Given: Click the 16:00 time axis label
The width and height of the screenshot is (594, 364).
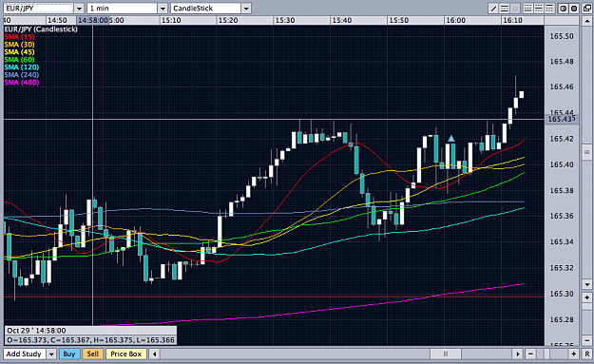Looking at the screenshot, I should click(455, 21).
